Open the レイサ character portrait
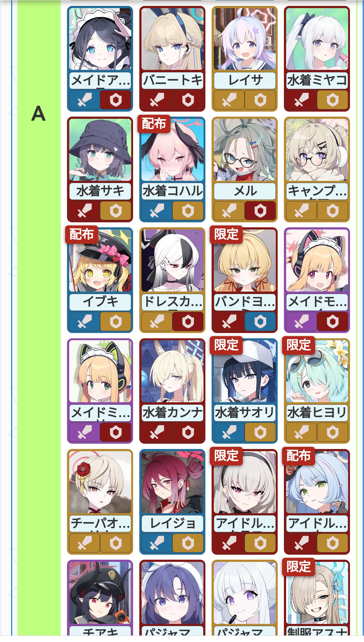Image resolution: width=364 pixels, height=642 pixels. click(245, 39)
